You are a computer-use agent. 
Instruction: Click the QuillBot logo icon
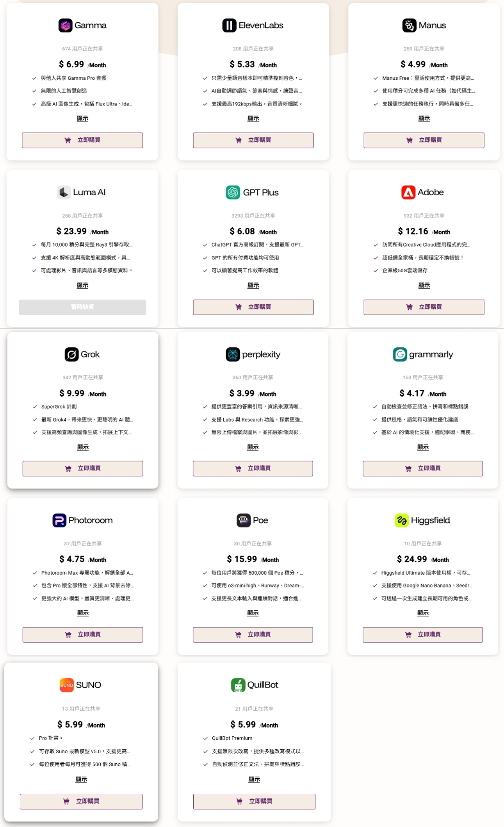click(238, 685)
